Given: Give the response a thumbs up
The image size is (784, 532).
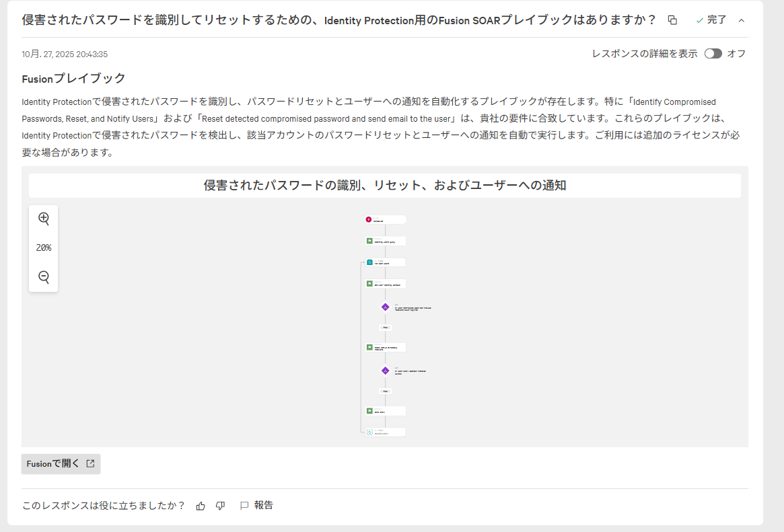Looking at the screenshot, I should (201, 506).
